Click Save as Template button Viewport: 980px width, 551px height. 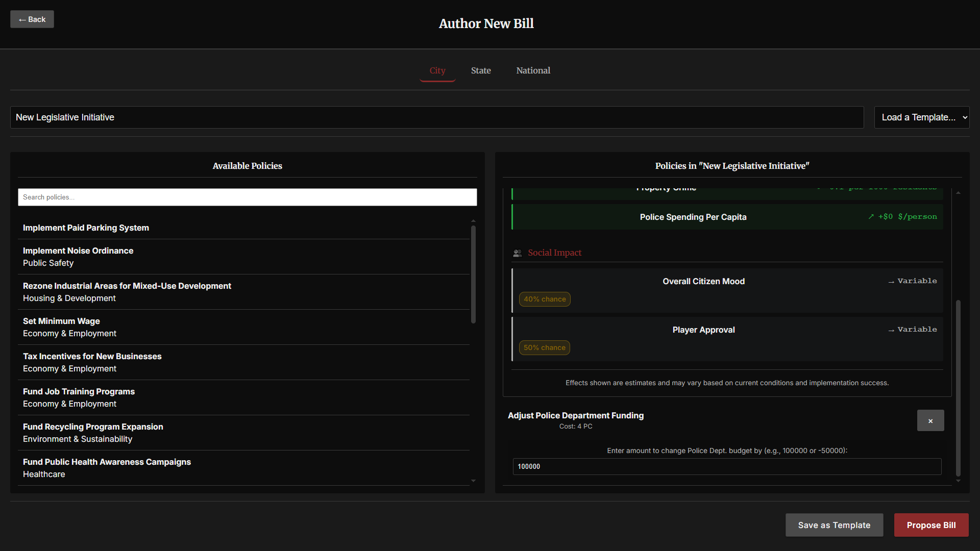pos(834,525)
